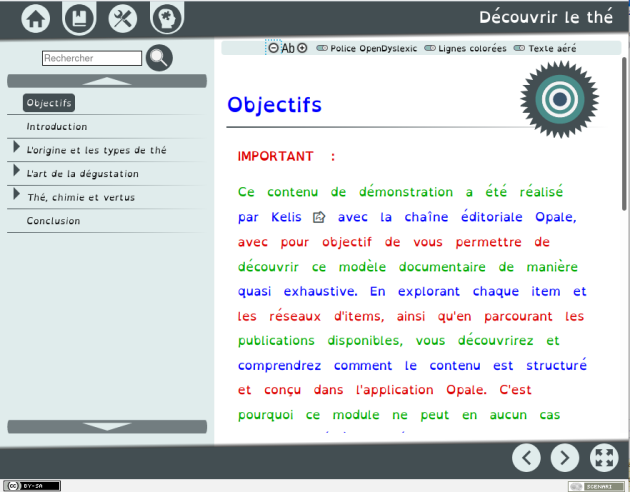Open the book/glossary icon in header
630x492 pixels.
tap(79, 18)
